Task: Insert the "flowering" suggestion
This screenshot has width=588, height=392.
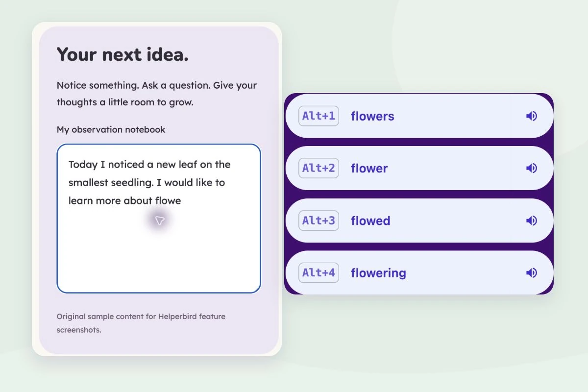Action: click(x=419, y=272)
